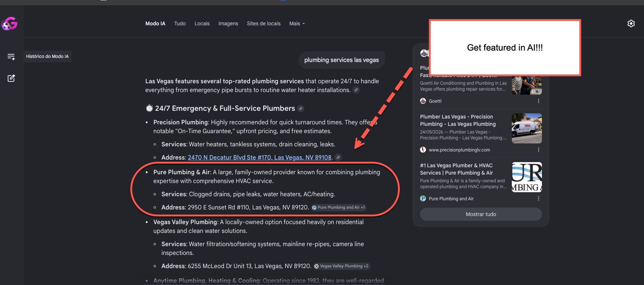The width and height of the screenshot is (644, 285).
Task: Click the 'Anytime Plumbing, Heating & Cooling' entry
Action: point(207,281)
